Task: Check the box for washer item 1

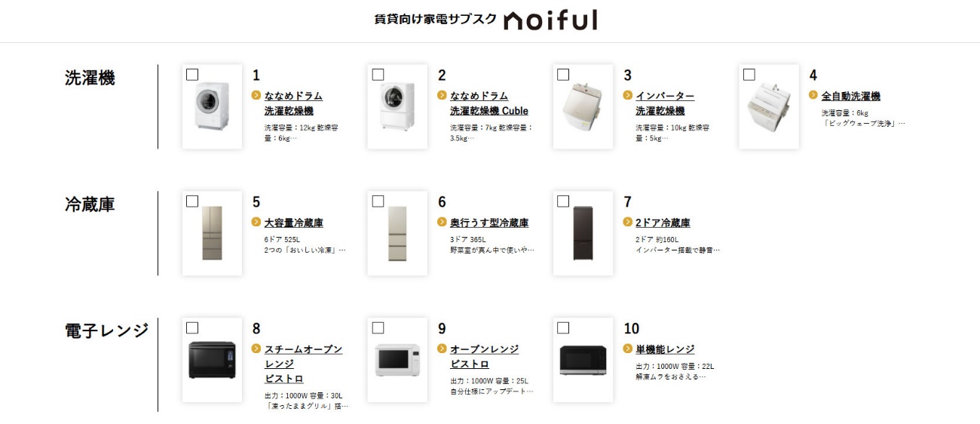Action: point(192,75)
